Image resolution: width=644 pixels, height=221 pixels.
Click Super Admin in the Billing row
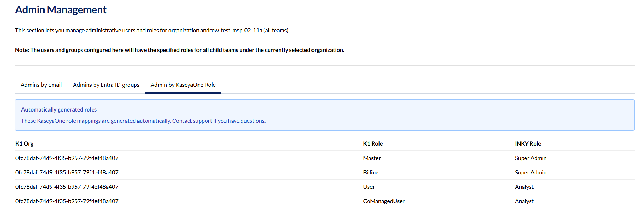[x=531, y=173]
